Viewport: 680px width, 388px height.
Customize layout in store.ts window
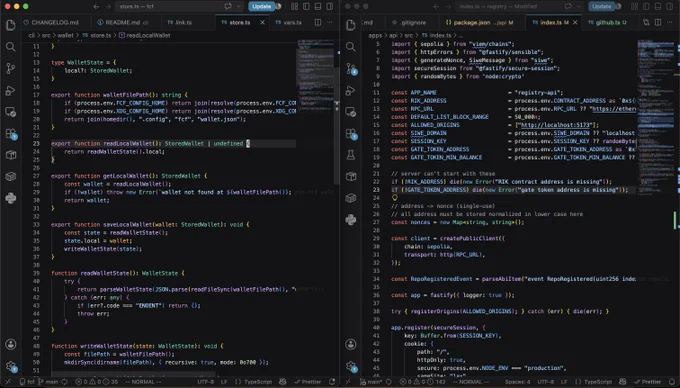click(294, 7)
